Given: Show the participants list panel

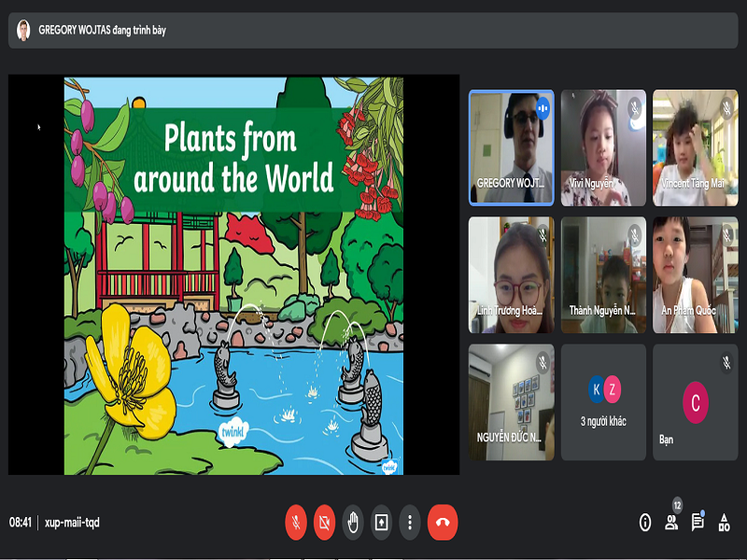Looking at the screenshot, I should pyautogui.click(x=670, y=523).
